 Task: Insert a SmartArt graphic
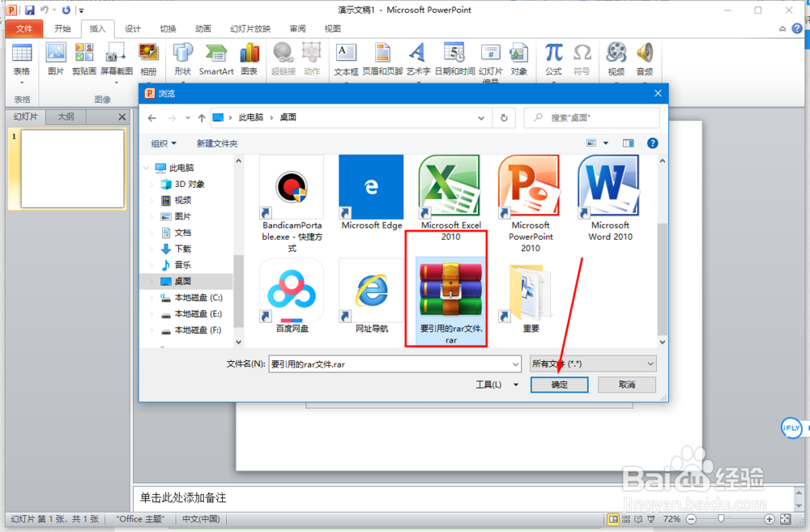216,59
